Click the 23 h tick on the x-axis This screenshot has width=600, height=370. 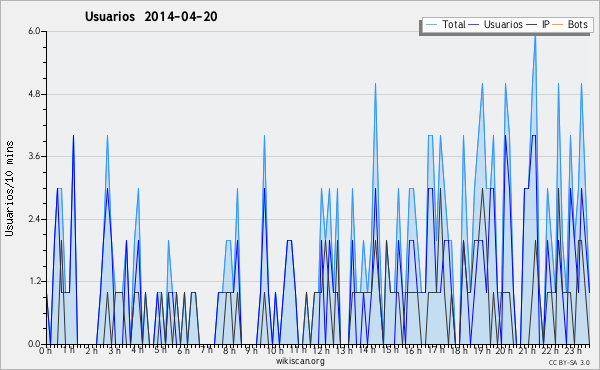point(573,350)
